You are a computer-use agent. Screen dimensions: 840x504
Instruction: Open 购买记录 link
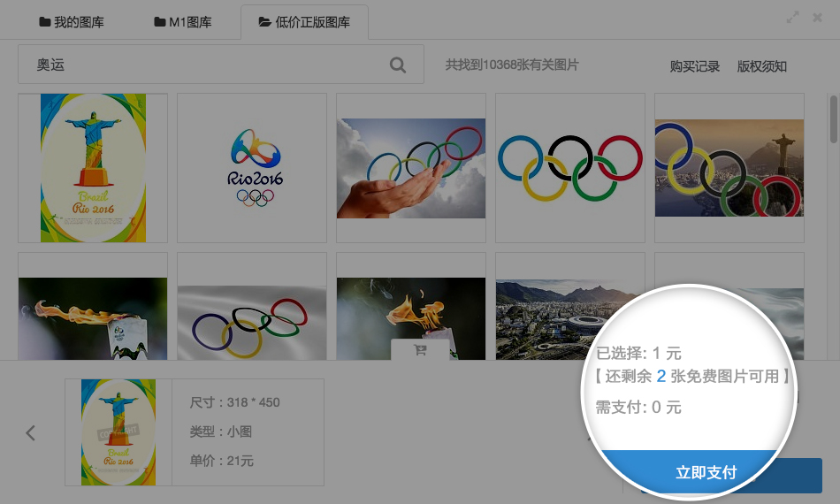(x=694, y=66)
